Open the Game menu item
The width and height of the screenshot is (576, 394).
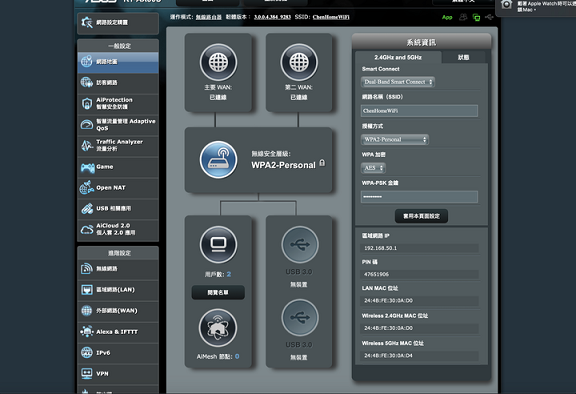(x=118, y=167)
